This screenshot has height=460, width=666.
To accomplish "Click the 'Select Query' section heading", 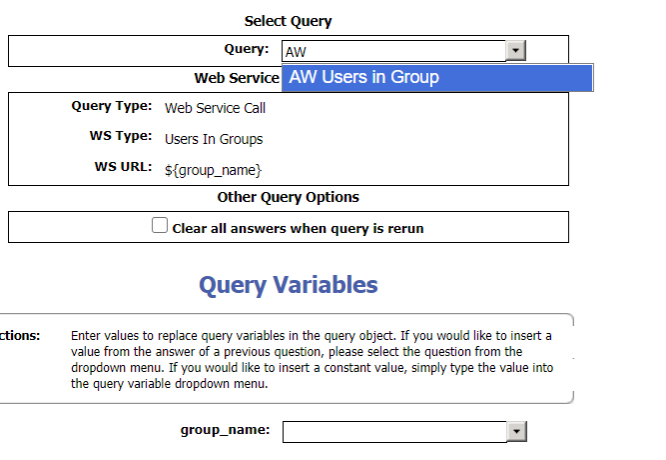I will [x=288, y=21].
